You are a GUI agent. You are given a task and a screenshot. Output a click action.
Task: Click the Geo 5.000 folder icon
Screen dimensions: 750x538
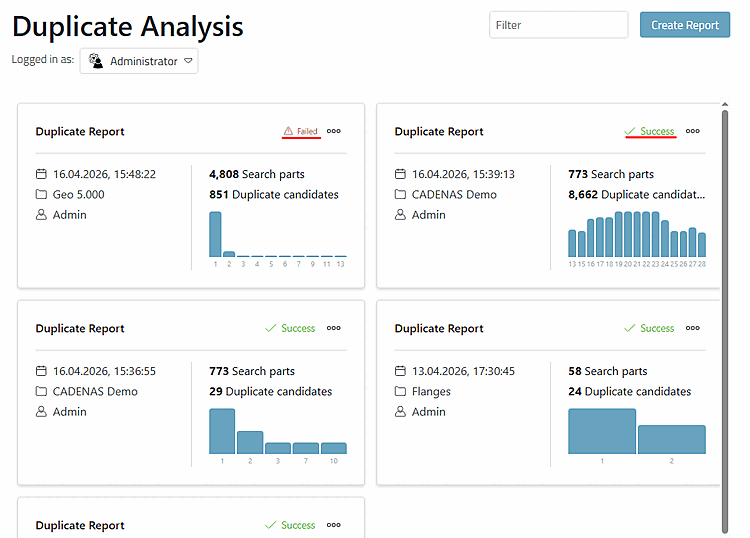pos(41,194)
